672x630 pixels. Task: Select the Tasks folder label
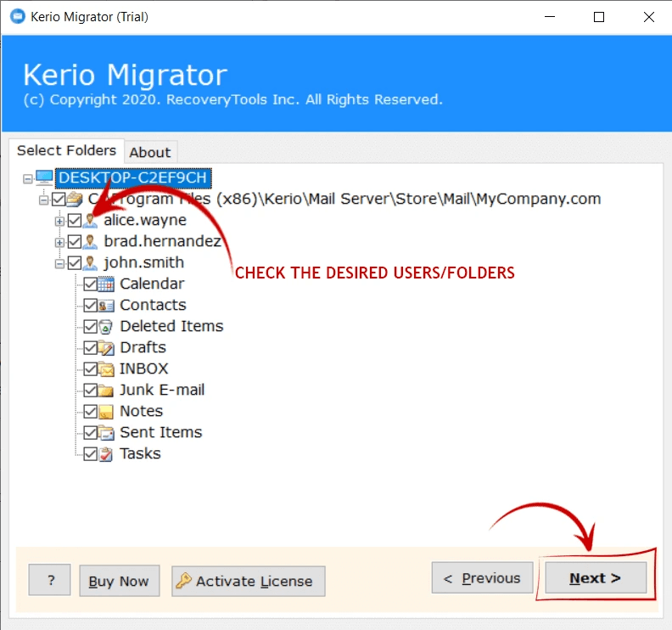coord(141,453)
